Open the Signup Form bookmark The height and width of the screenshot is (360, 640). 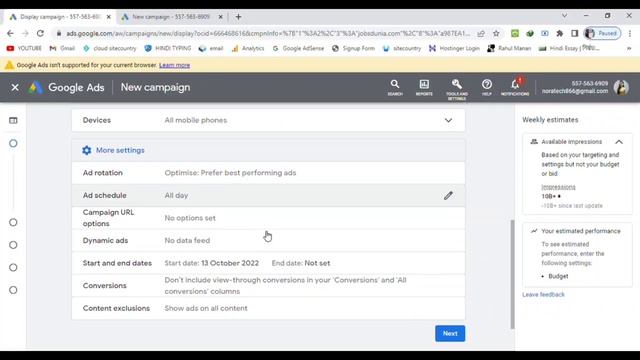click(353, 48)
